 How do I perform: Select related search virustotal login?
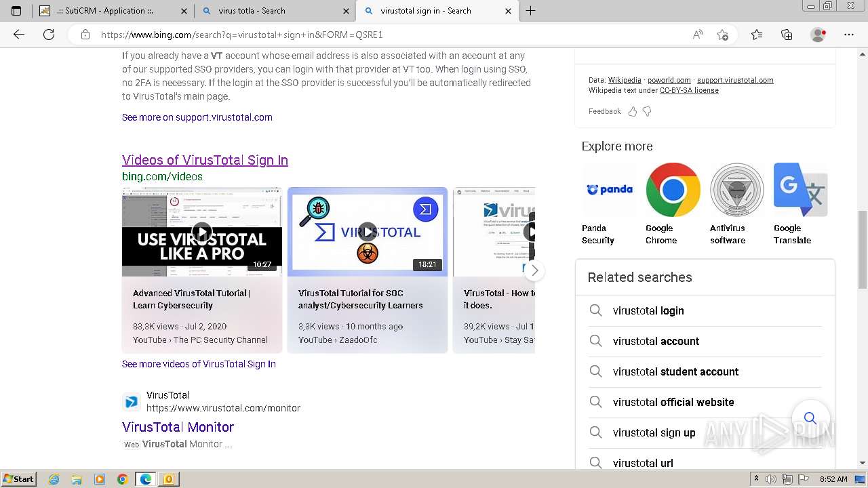(x=705, y=310)
